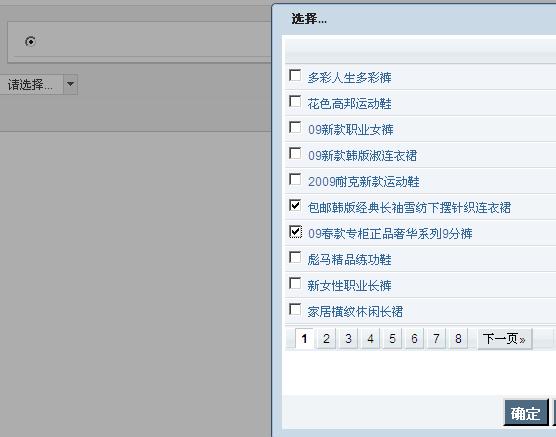Uncheck 包邮韩版经典长袖雪纺下摆针织连衣裙 checkbox

coord(295,205)
